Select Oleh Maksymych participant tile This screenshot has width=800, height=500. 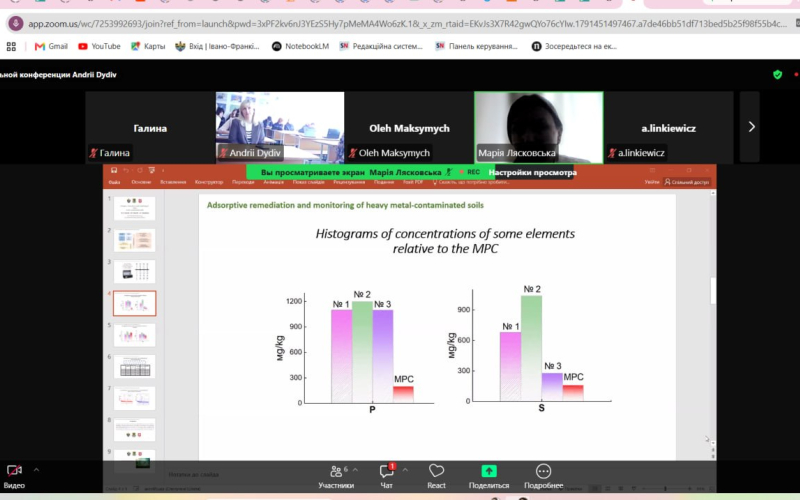[x=409, y=128]
